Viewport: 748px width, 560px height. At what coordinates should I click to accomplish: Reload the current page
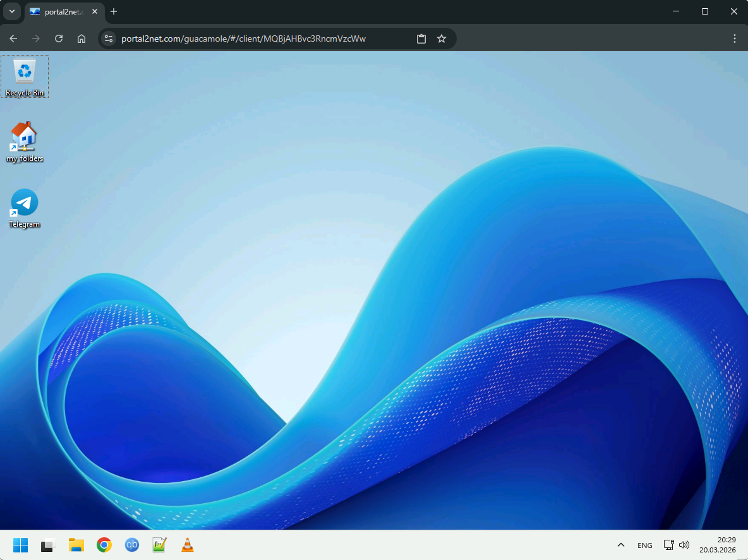59,39
